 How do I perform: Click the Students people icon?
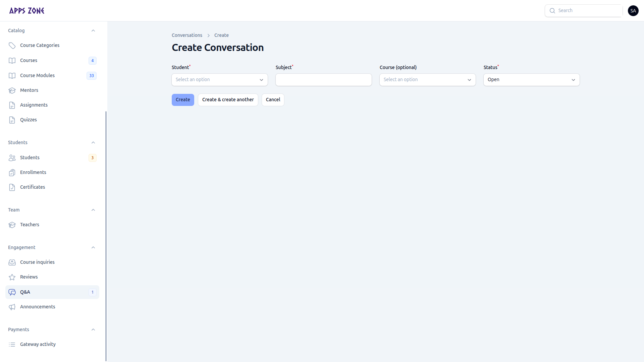(x=12, y=158)
